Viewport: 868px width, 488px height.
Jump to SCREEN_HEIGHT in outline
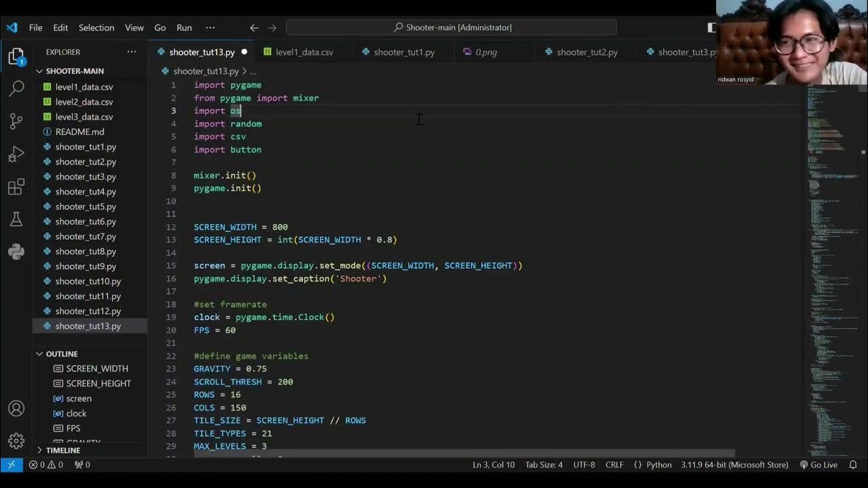click(98, 384)
